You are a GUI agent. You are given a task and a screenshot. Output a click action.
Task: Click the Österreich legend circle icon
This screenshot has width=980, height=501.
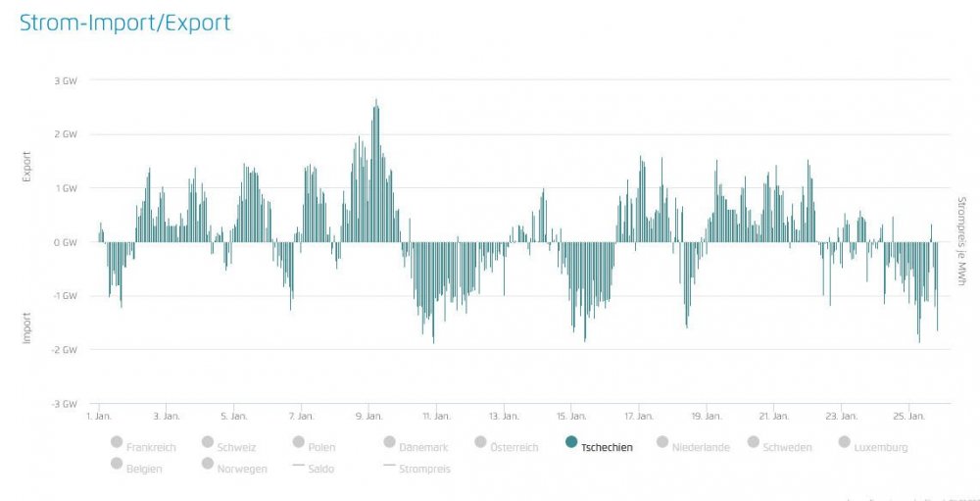(x=481, y=443)
